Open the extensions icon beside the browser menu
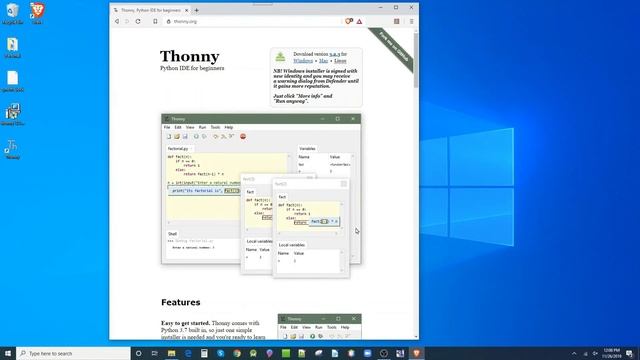This screenshot has width=640, height=360. click(396, 21)
